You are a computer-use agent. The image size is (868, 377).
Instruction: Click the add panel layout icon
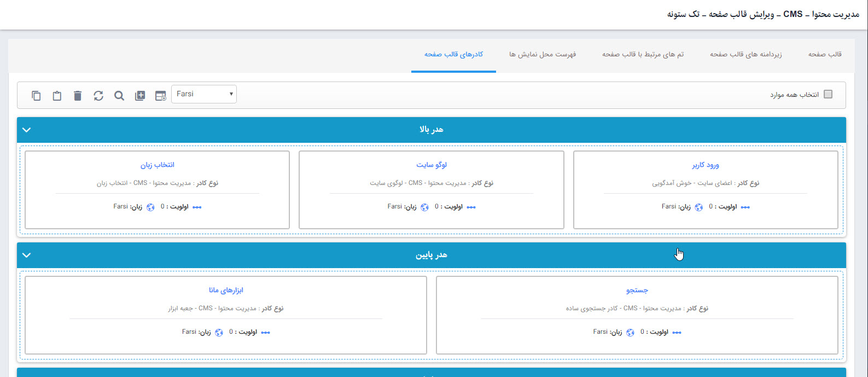coord(160,96)
